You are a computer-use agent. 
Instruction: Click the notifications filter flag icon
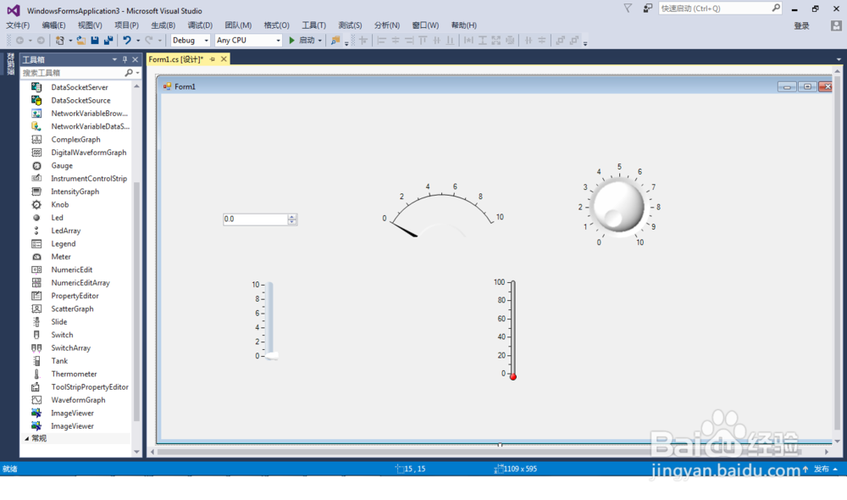tap(628, 8)
